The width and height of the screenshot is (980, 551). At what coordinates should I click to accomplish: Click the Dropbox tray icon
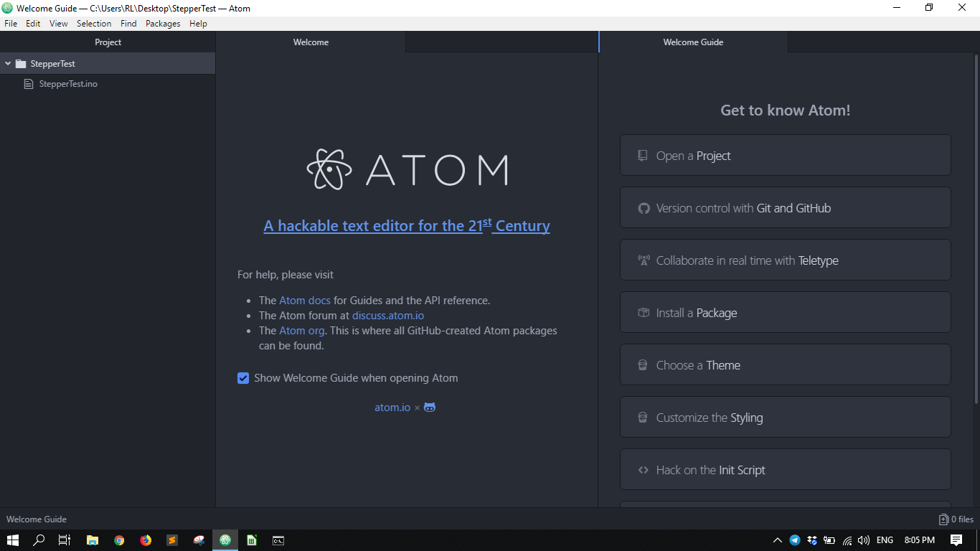(x=812, y=540)
